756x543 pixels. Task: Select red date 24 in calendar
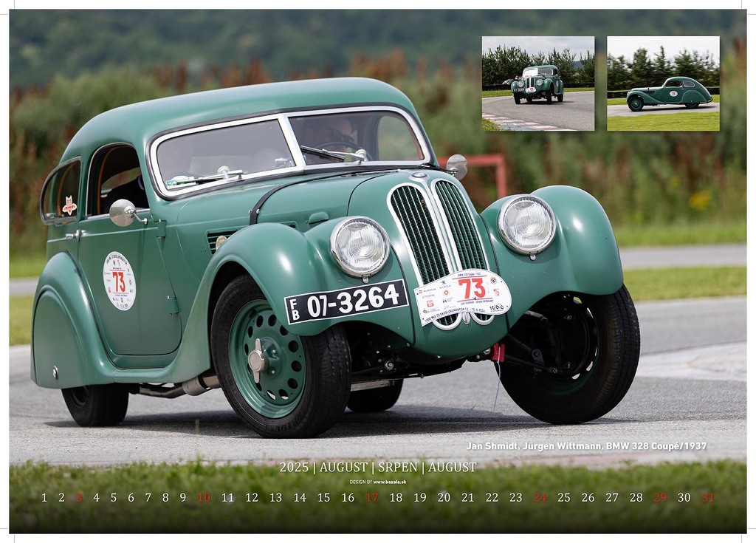pos(540,497)
